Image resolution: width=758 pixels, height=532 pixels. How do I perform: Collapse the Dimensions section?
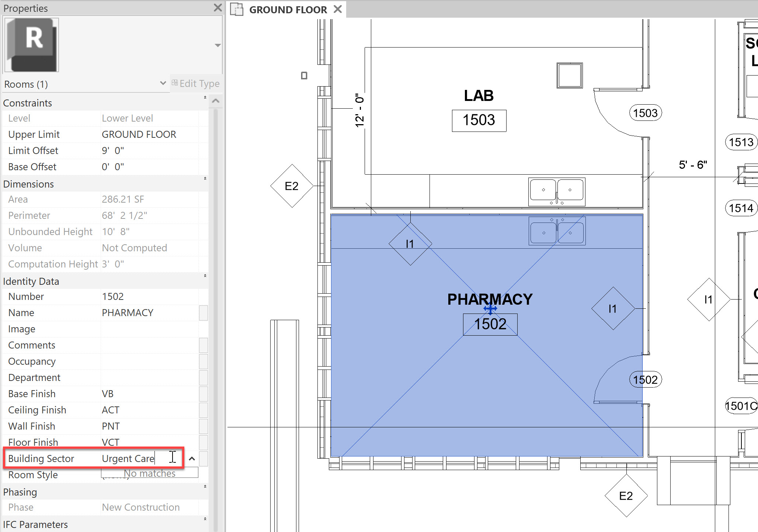tap(205, 179)
